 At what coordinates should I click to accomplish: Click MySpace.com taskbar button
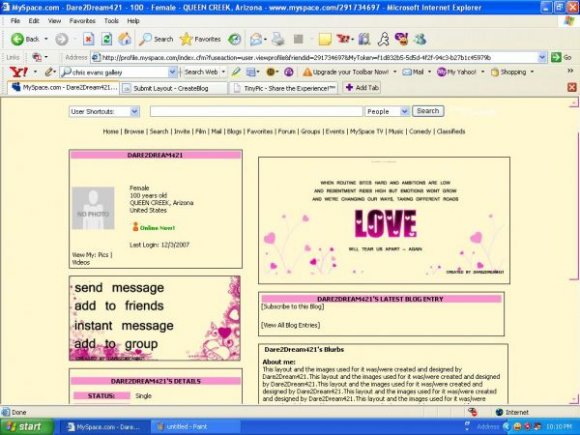pyautogui.click(x=105, y=427)
